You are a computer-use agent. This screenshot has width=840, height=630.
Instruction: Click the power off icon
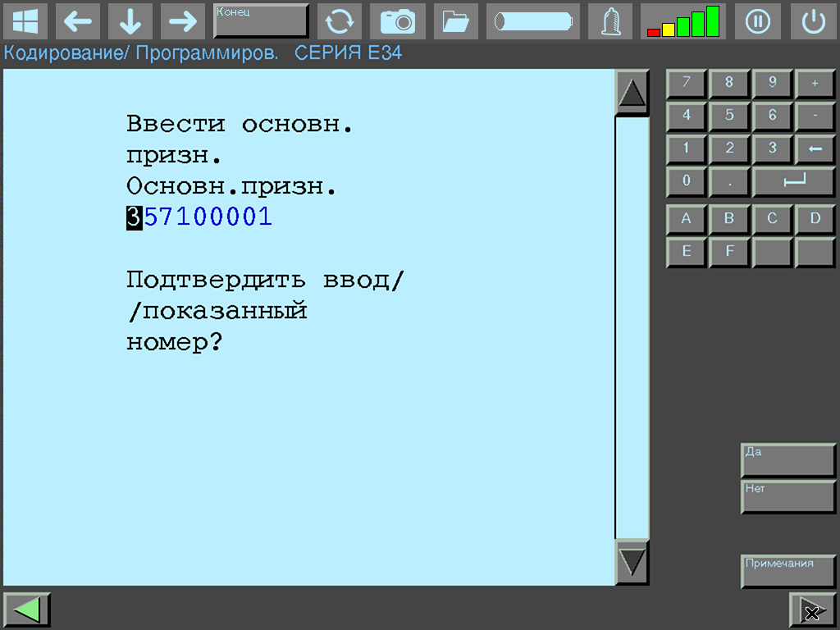coord(813,21)
